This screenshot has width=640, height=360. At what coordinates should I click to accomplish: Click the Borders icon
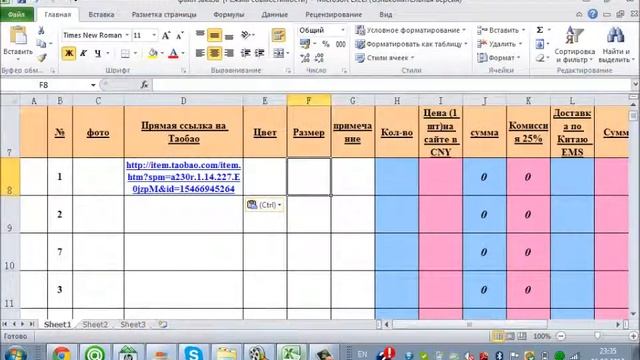(125, 53)
